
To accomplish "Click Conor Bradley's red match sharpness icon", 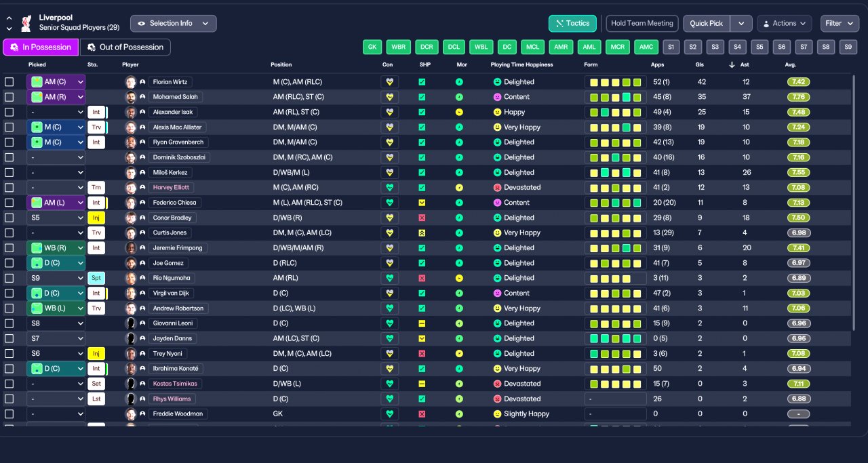I will pos(422,218).
